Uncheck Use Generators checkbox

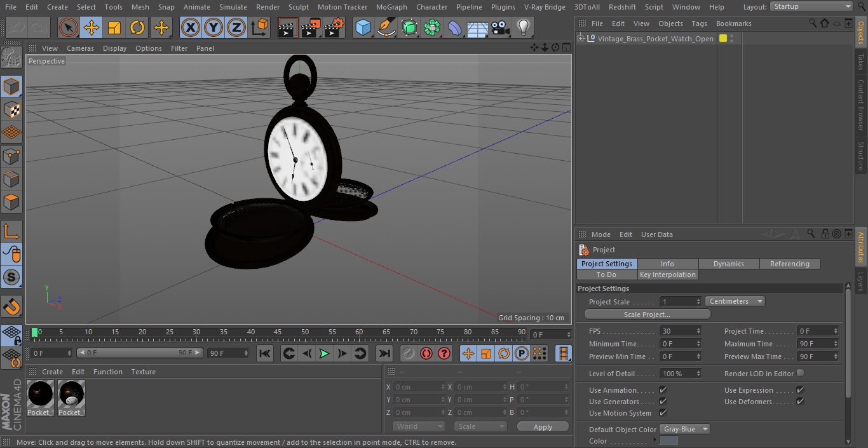[663, 401]
